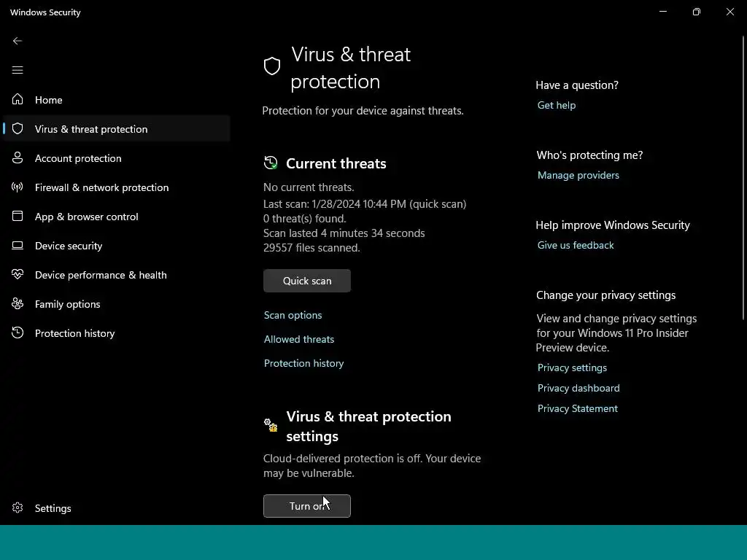This screenshot has width=747, height=560.
Task: Minimize the Windows Security window
Action: (662, 12)
